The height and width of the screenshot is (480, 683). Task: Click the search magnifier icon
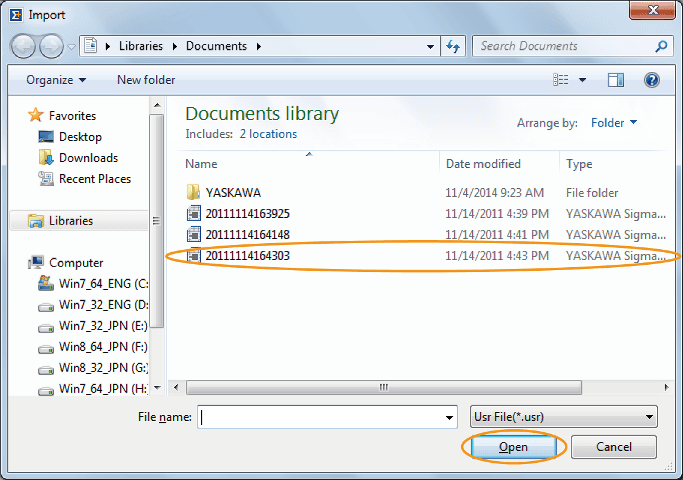pyautogui.click(x=661, y=46)
